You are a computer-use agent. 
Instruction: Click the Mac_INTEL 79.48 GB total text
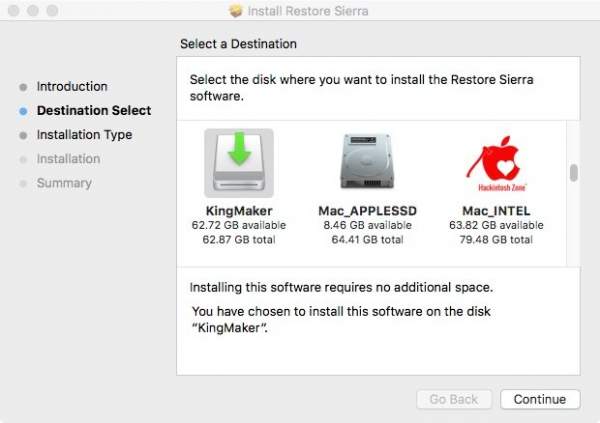point(496,240)
